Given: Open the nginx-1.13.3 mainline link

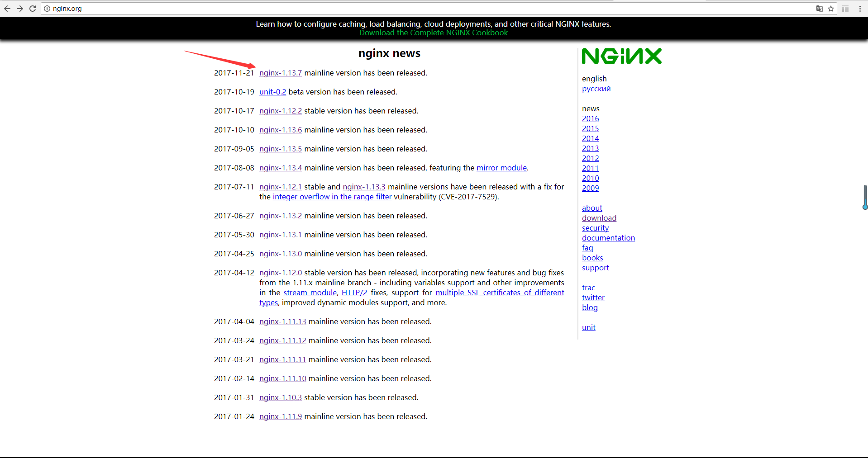Looking at the screenshot, I should pyautogui.click(x=364, y=187).
